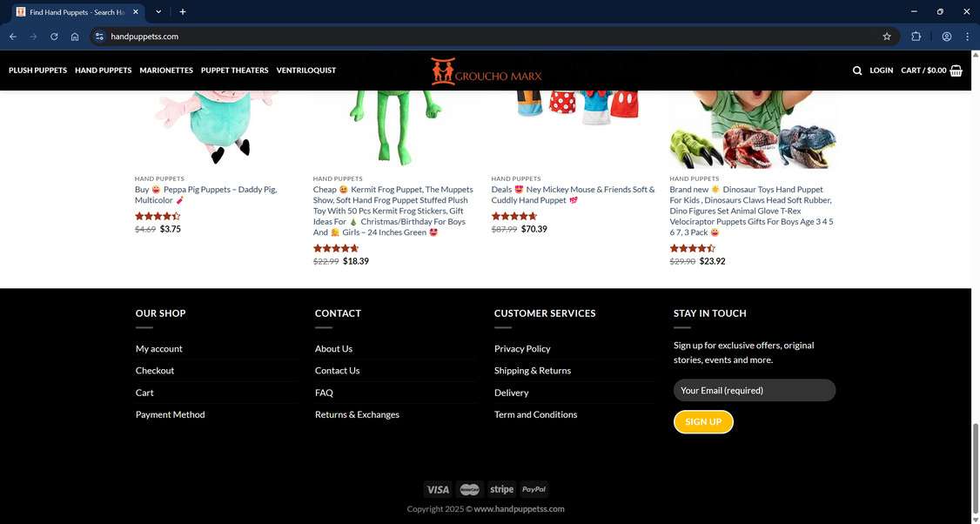
Task: Click www.handpuppetss.com copyright link
Action: click(x=519, y=509)
